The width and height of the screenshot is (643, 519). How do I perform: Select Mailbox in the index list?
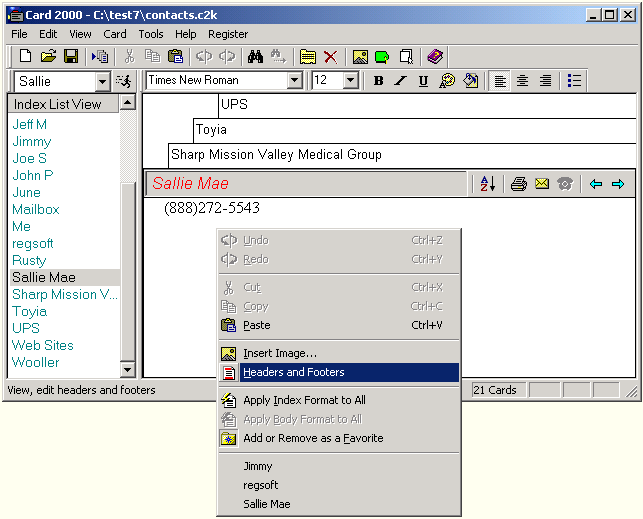click(36, 209)
